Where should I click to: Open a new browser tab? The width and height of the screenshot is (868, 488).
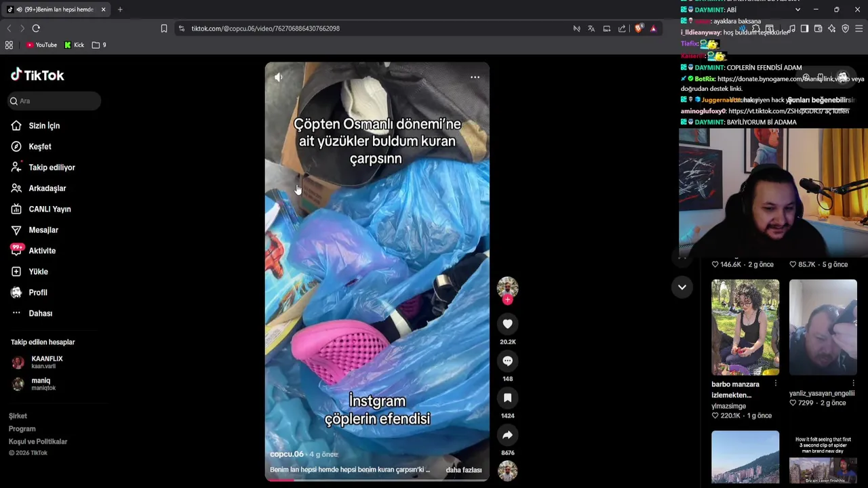(x=120, y=9)
